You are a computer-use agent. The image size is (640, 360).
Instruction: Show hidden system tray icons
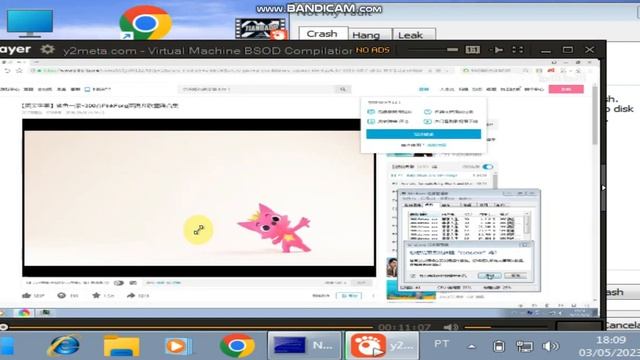(471, 347)
